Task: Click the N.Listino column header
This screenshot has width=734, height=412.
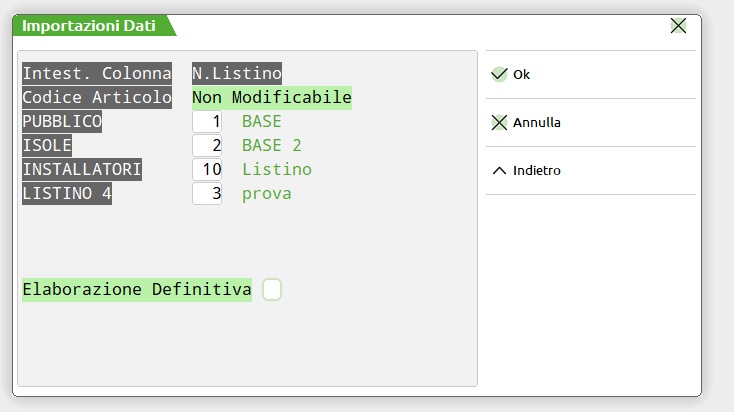Action: pyautogui.click(x=237, y=73)
